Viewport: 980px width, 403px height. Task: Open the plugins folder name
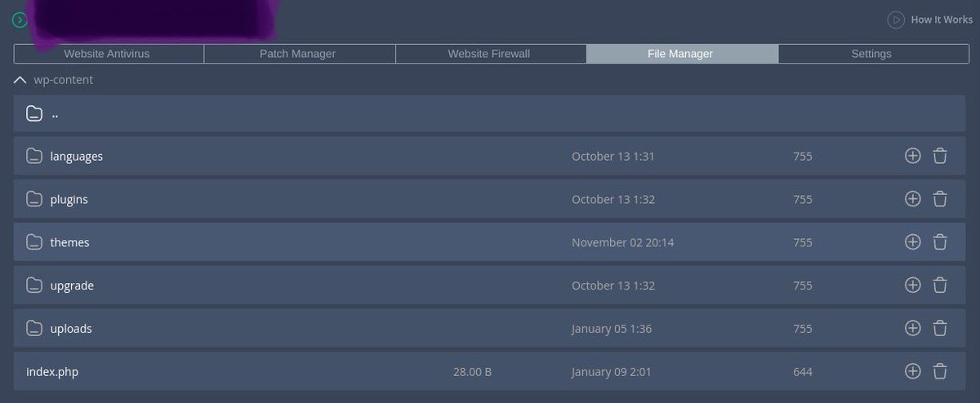point(69,199)
